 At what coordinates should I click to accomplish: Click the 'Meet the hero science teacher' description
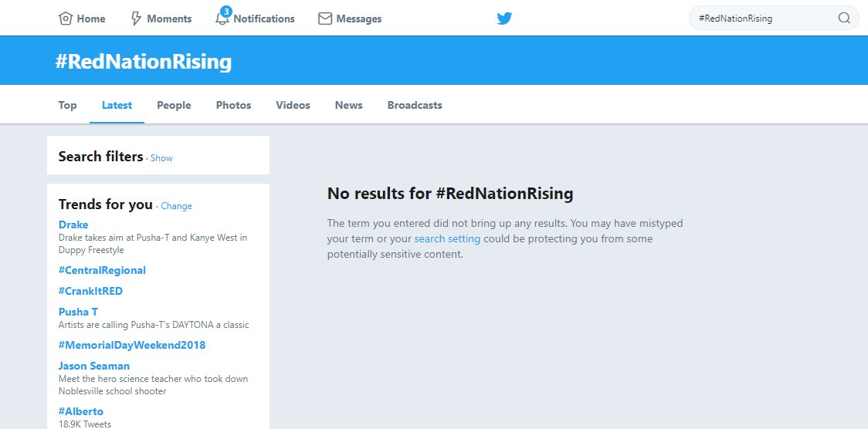tap(154, 385)
